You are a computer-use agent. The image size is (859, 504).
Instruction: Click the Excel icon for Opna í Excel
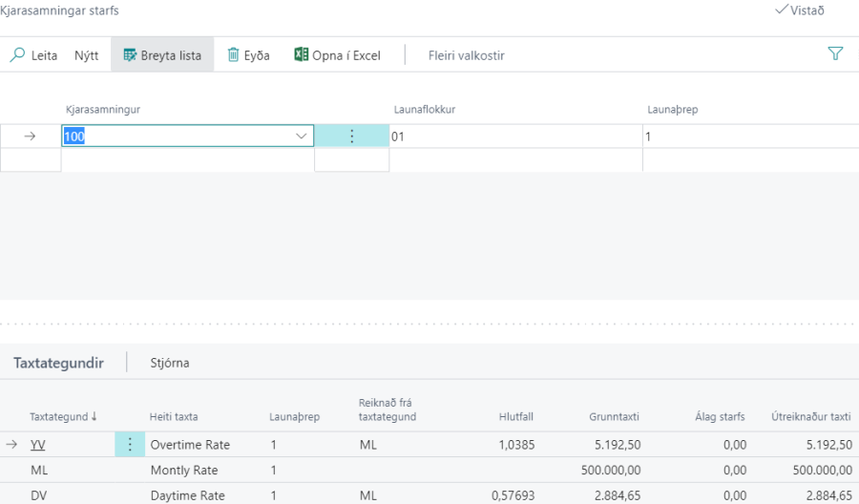pos(302,55)
